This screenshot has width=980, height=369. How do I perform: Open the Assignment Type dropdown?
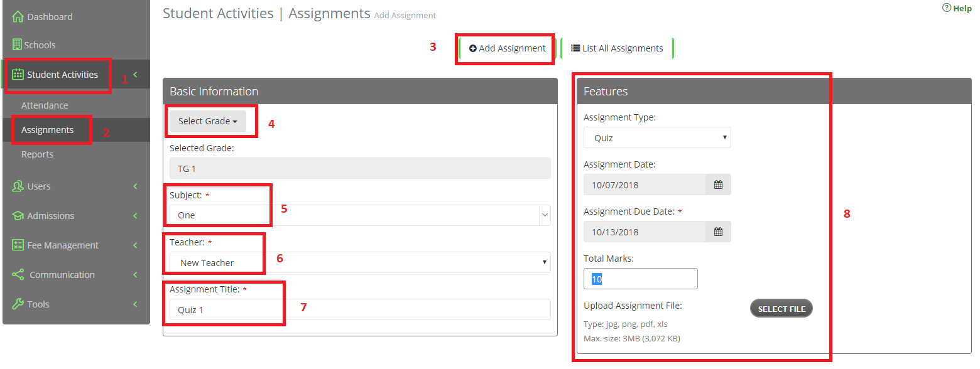[657, 137]
